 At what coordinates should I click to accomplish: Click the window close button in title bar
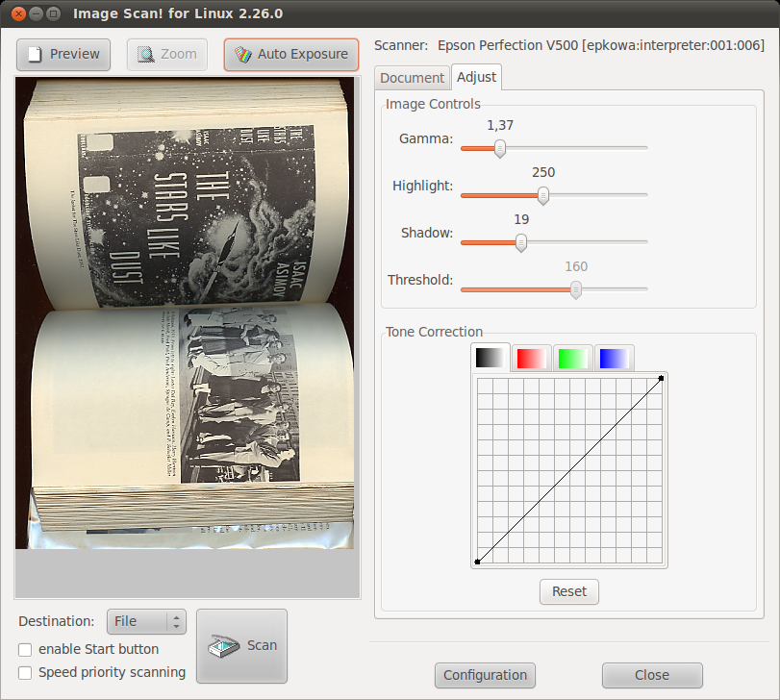coord(18,13)
